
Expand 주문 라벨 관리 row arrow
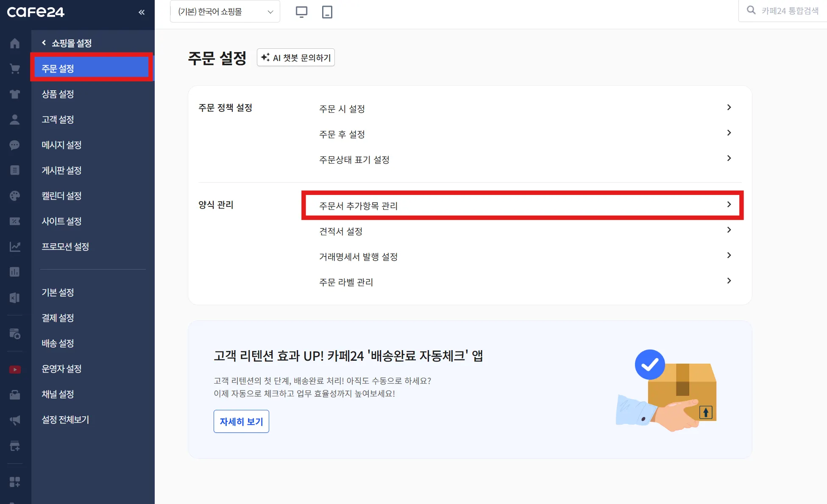tap(729, 281)
